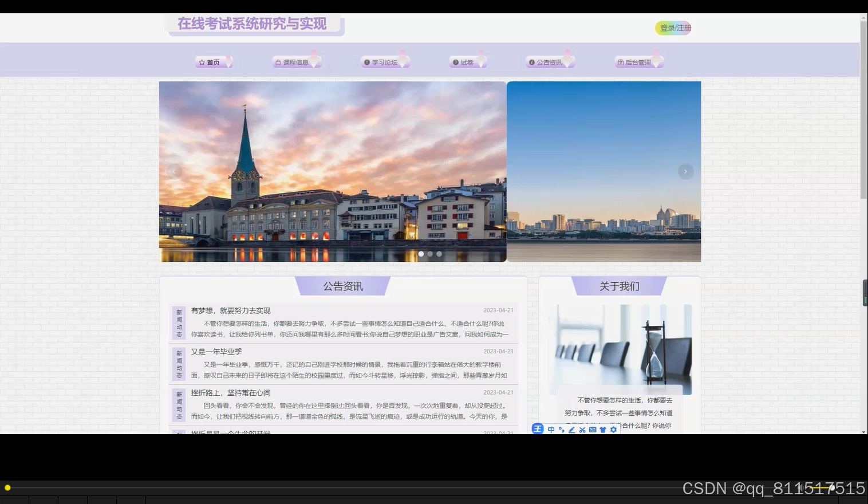Click the scrollbar up arrow
This screenshot has width=868, height=504.
[863, 17]
